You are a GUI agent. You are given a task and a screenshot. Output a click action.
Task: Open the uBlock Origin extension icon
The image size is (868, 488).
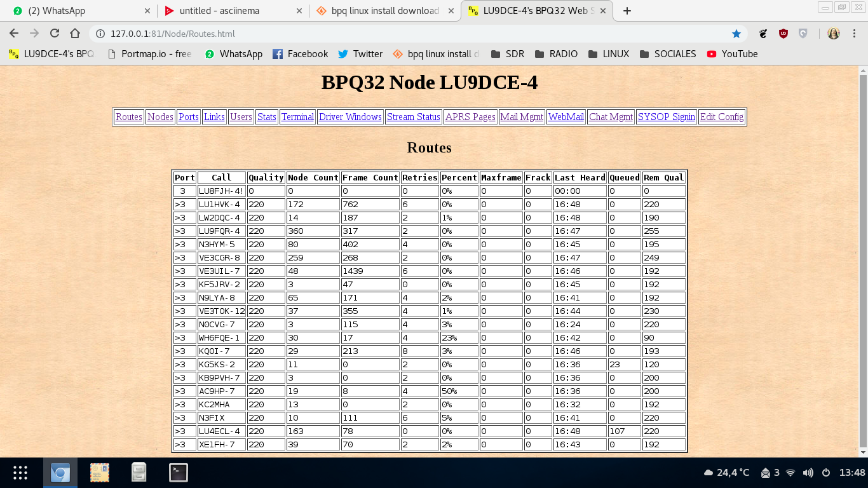(x=783, y=34)
